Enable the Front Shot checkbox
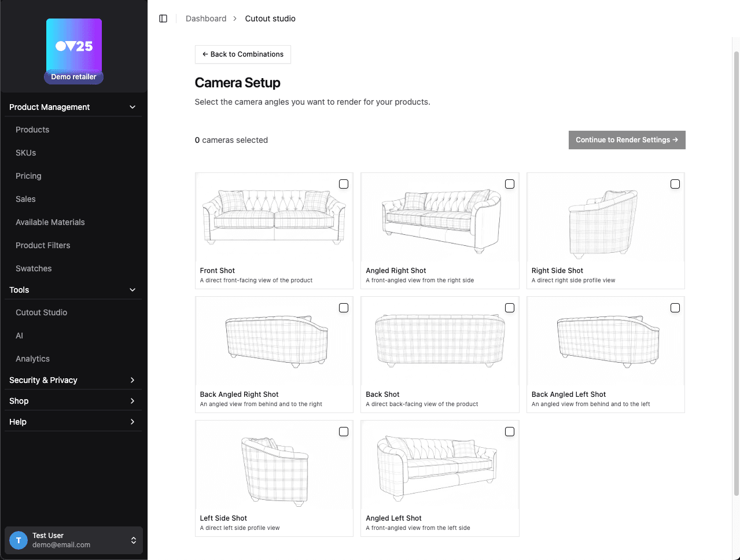The width and height of the screenshot is (740, 560). (x=344, y=184)
